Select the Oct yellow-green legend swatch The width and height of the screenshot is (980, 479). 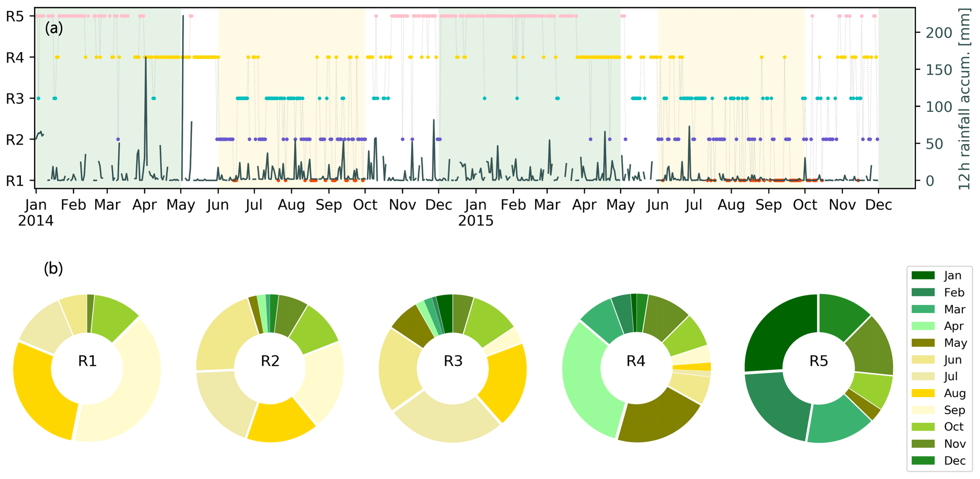[923, 427]
